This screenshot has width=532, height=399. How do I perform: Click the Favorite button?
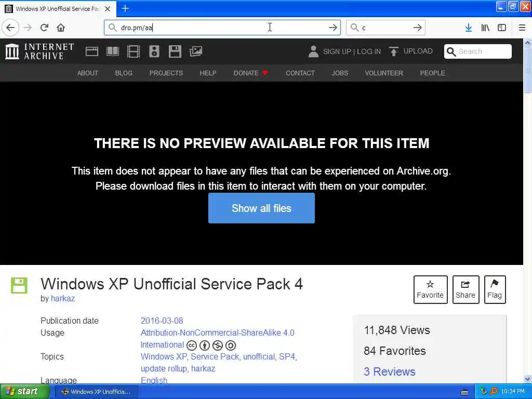[x=430, y=289]
